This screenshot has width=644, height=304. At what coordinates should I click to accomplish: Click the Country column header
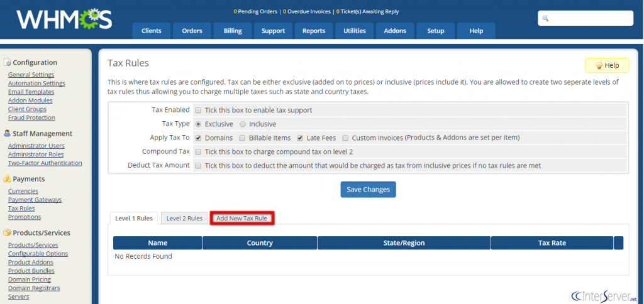(260, 243)
